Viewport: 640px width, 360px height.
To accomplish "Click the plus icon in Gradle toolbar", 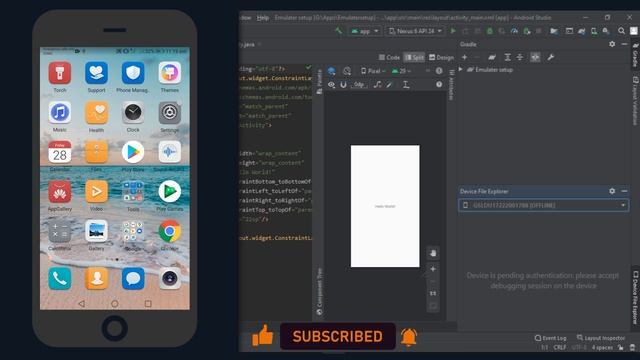I will click(464, 58).
